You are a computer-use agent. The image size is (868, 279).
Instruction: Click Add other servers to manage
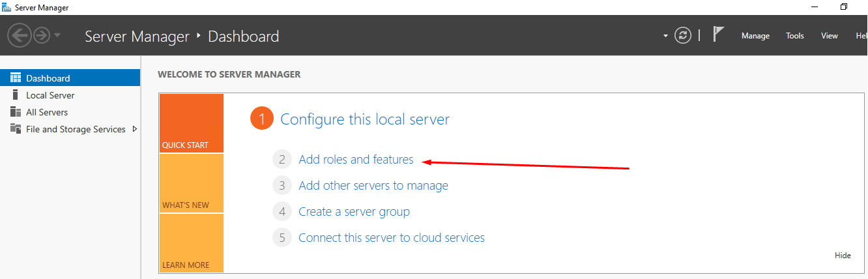coord(373,186)
